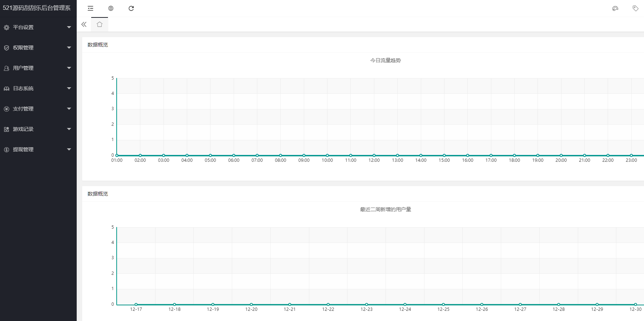The height and width of the screenshot is (321, 644).
Task: Open the 用户管理 menu
Action: [38, 68]
